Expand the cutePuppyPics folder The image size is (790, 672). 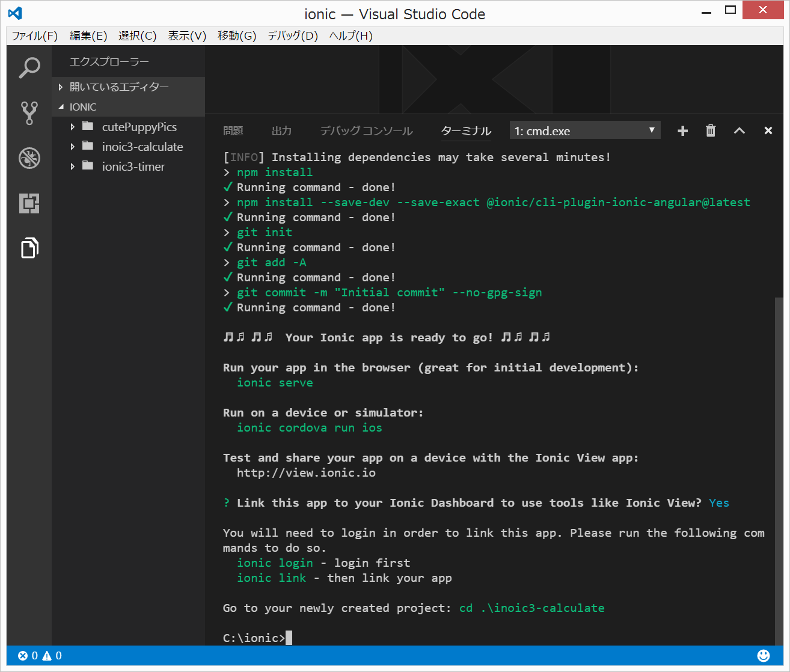(x=139, y=127)
